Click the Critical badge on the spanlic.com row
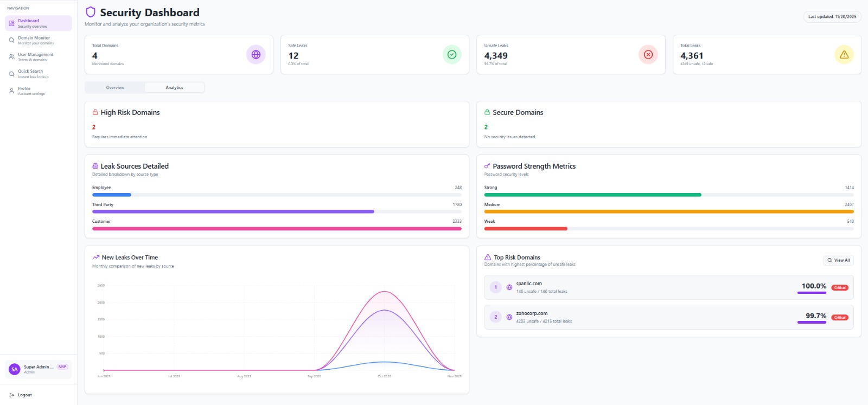 tap(840, 288)
